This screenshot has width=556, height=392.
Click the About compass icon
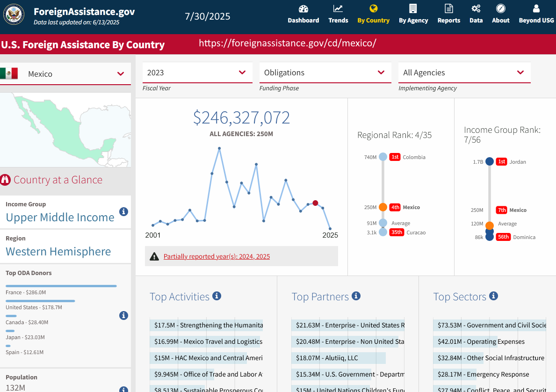tap(501, 8)
